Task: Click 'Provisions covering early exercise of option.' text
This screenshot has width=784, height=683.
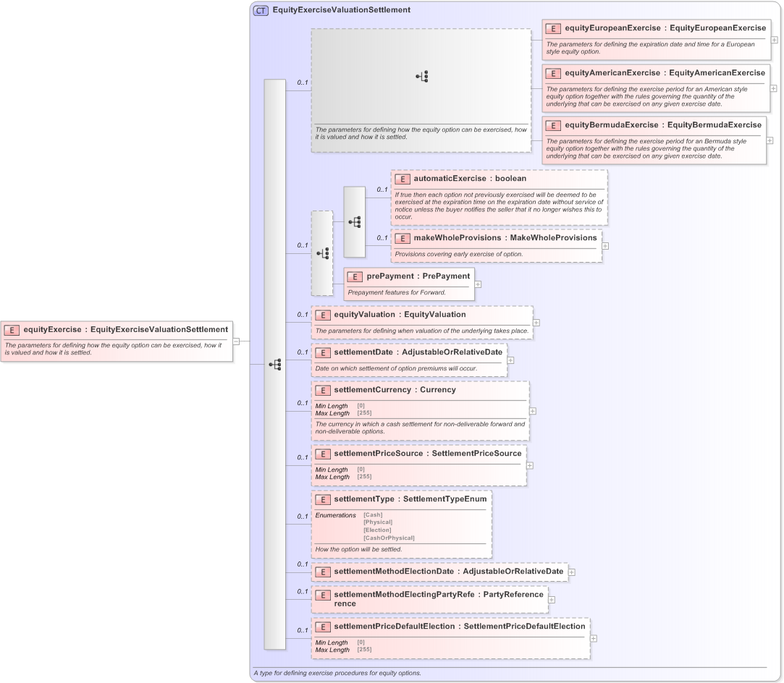Action: [459, 254]
